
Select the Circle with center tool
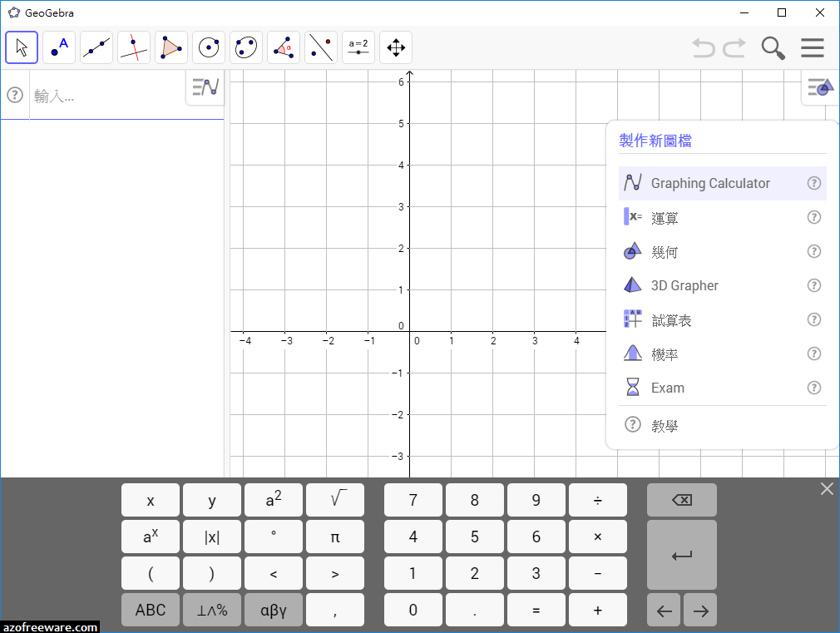(209, 47)
